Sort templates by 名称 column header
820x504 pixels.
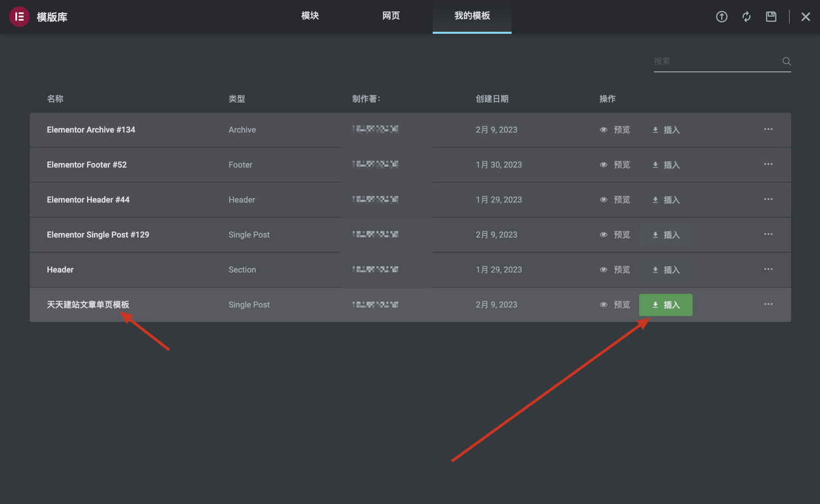pyautogui.click(x=55, y=99)
